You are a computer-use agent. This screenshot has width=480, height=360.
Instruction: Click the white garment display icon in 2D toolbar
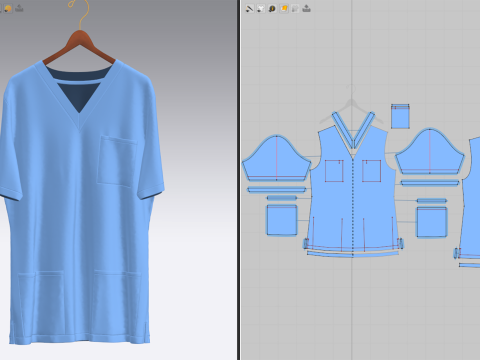tap(261, 9)
